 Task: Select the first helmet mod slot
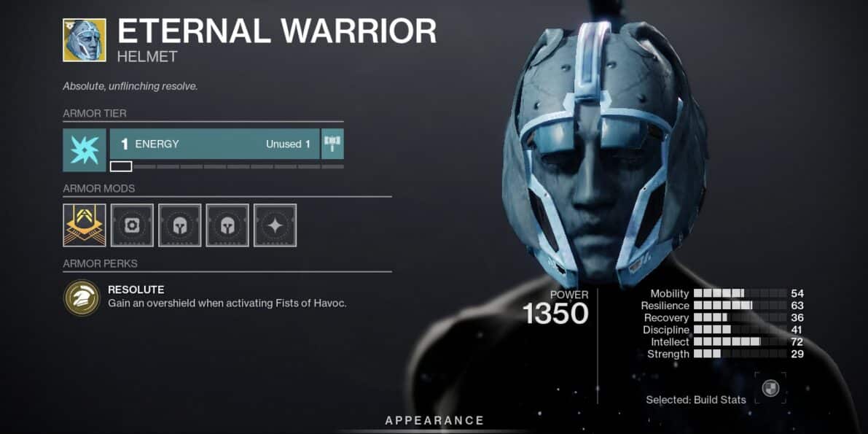click(180, 225)
